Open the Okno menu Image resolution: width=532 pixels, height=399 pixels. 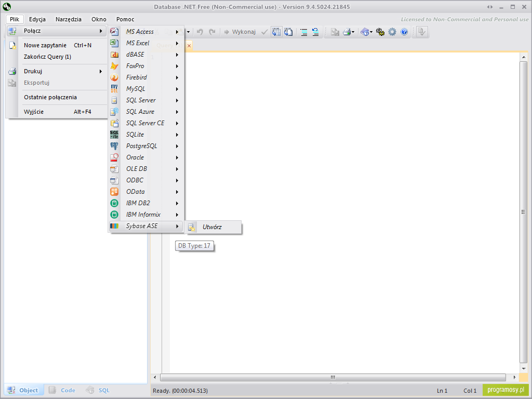coord(99,19)
